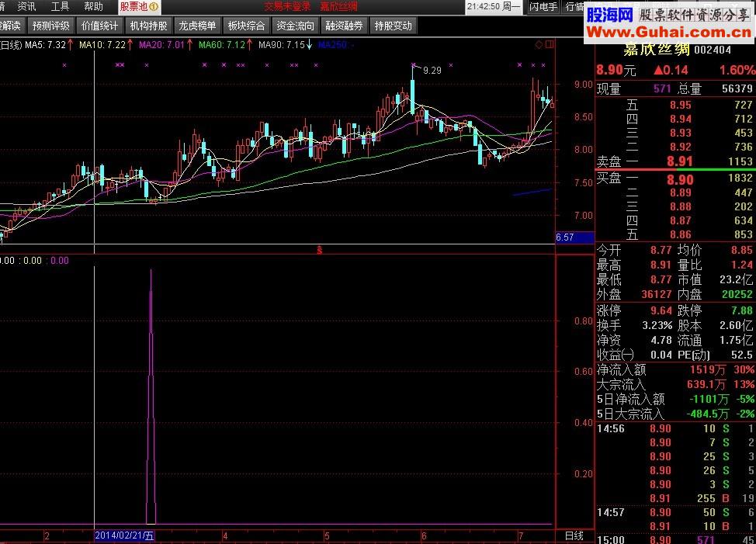Click the sell-one price 8.91

point(680,161)
